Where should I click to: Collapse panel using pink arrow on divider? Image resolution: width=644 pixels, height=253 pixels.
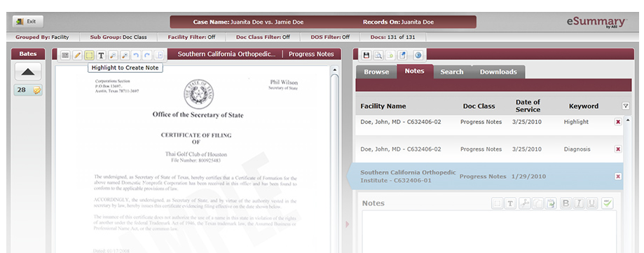click(x=348, y=224)
